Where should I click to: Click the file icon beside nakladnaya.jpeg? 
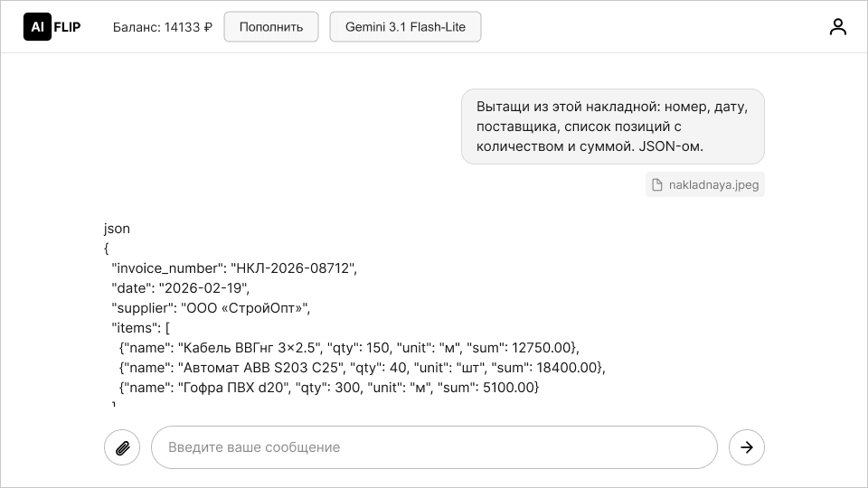click(657, 185)
